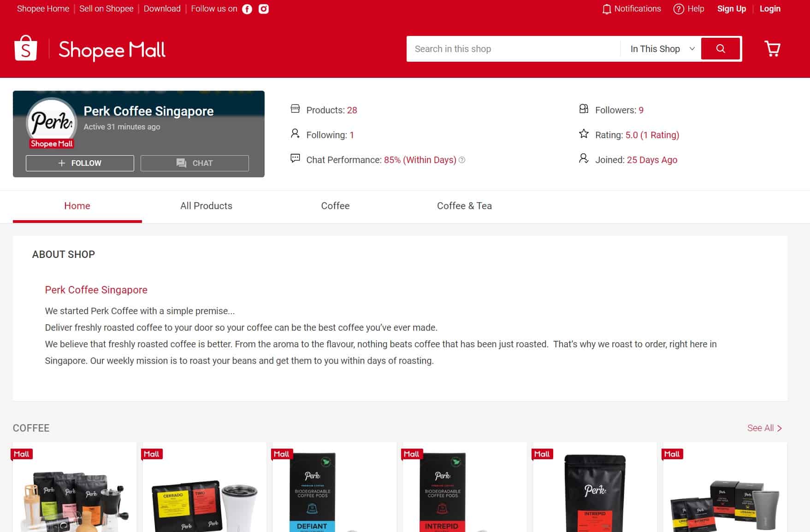Image resolution: width=810 pixels, height=532 pixels.
Task: Click the Joined person icon
Action: tap(584, 158)
